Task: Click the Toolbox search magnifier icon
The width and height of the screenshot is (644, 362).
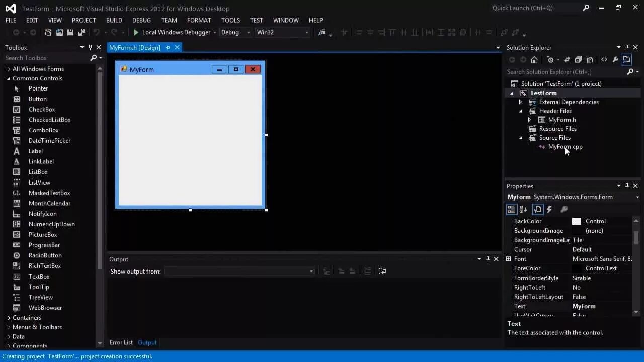Action: tap(93, 58)
